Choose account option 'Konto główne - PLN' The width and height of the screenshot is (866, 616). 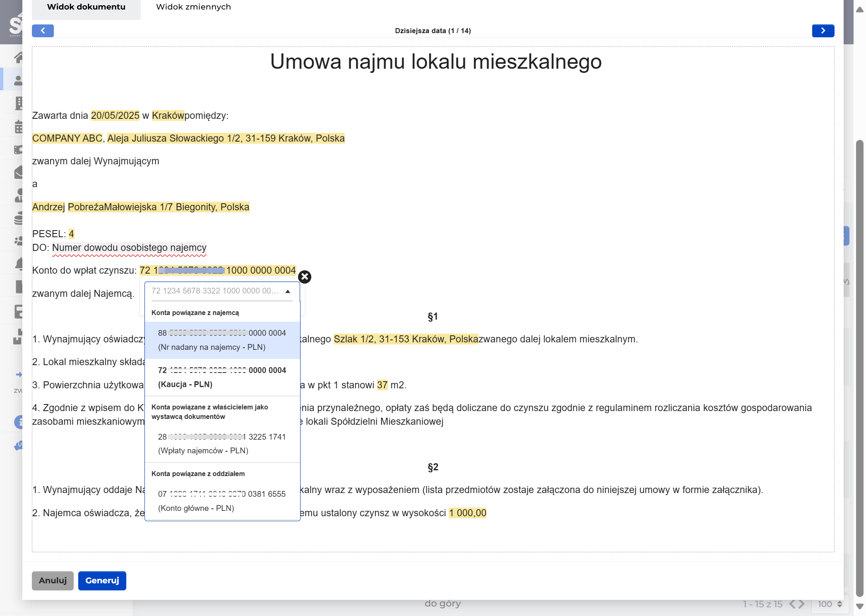(222, 501)
